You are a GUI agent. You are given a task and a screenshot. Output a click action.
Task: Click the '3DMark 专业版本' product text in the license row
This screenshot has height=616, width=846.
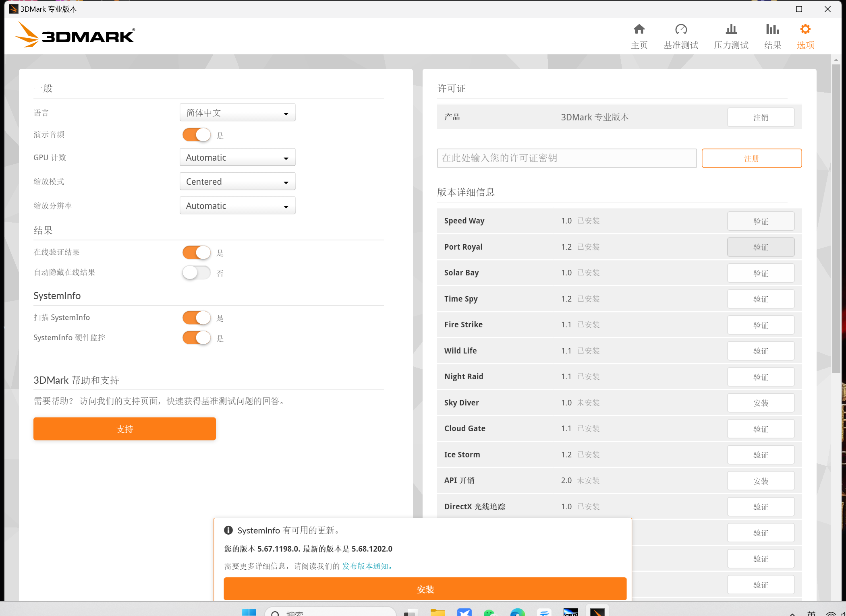(x=595, y=117)
